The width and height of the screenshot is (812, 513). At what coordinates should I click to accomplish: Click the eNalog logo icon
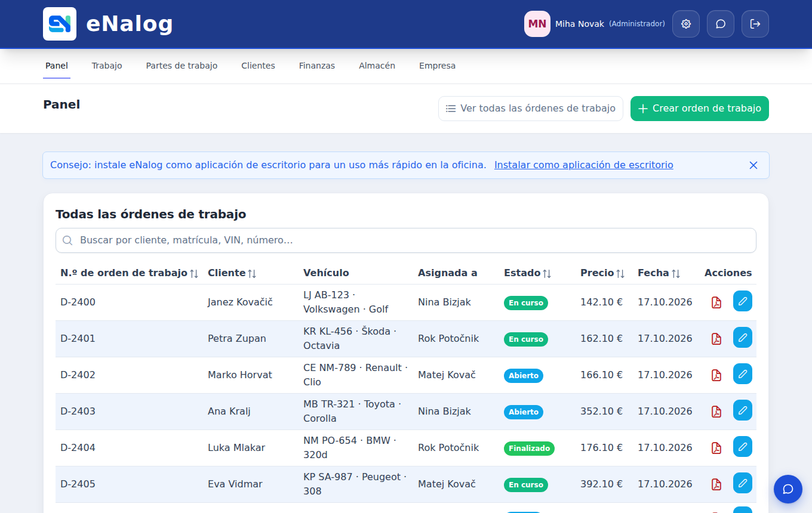coord(60,24)
